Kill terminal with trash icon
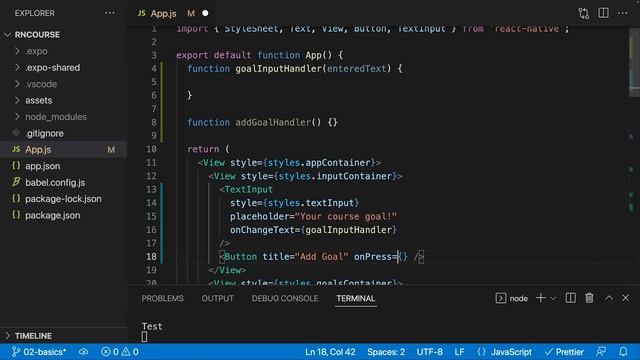 (x=589, y=298)
